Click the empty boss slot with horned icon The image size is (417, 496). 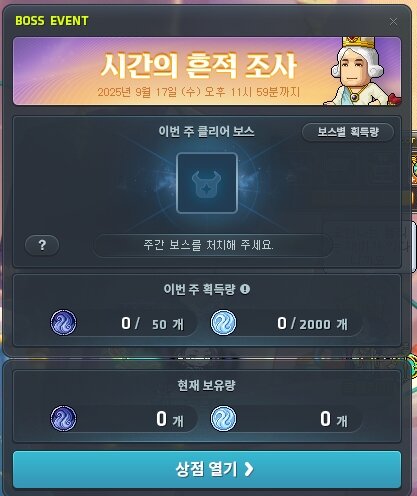[x=207, y=183]
